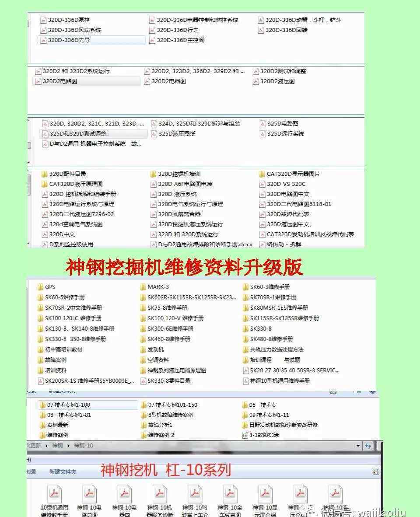Click the PDF icon beside 320D-336D泵控
This screenshot has height=517, width=420.
pos(43,20)
